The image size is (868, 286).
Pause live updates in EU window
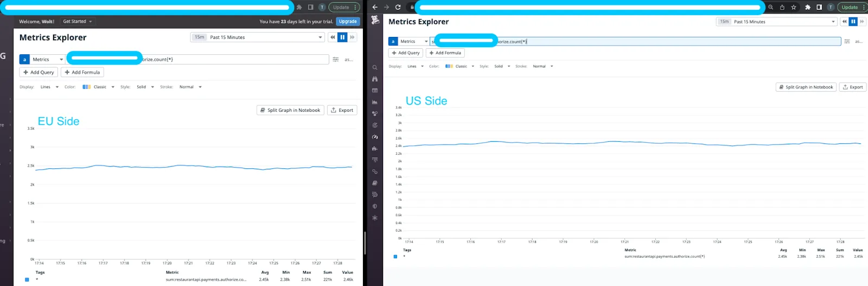point(342,37)
